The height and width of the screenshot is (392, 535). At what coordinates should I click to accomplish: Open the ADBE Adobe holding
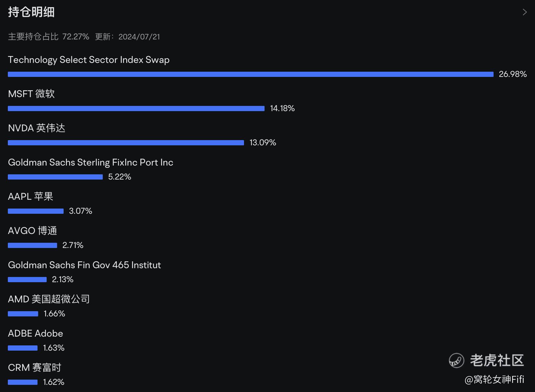point(35,334)
